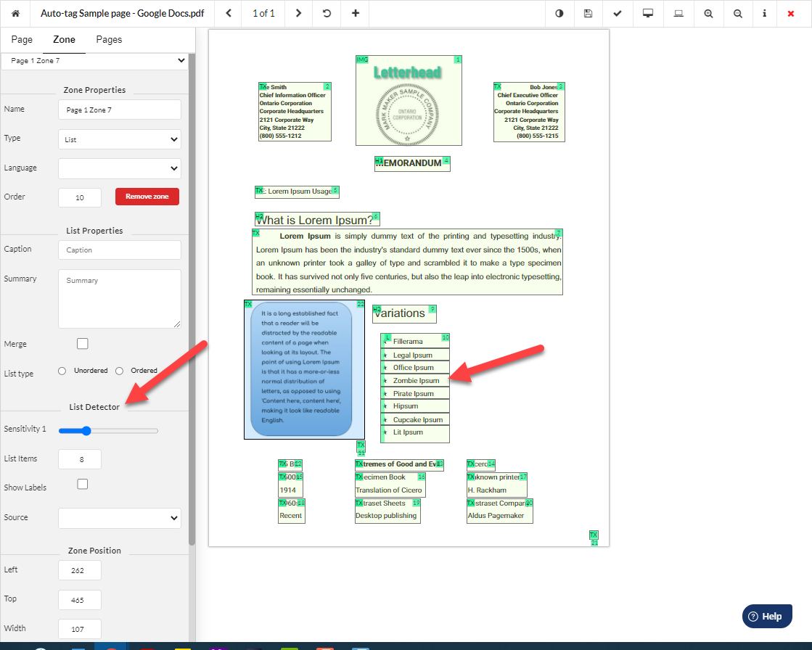Open the Page 1 Zone 7 zone selector
Viewport: 812px width, 650px height.
[94, 61]
